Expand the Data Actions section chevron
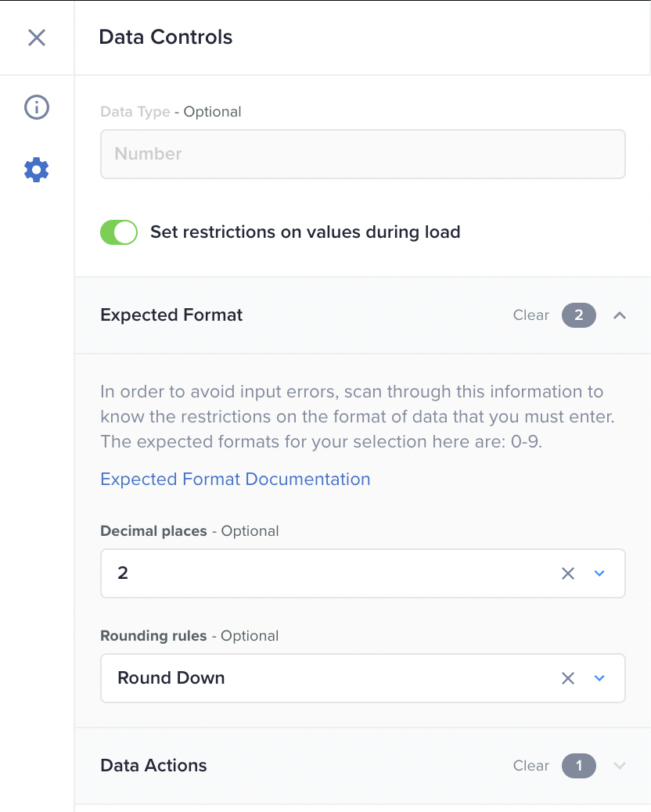 (x=620, y=766)
